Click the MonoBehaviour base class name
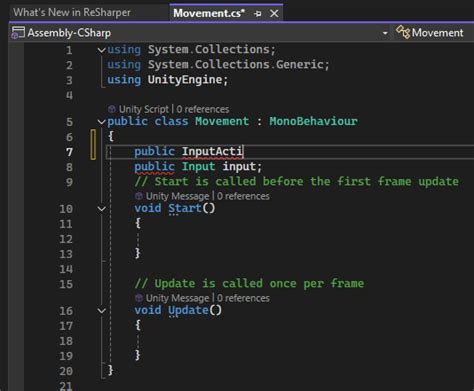The image size is (474, 391). pyautogui.click(x=313, y=121)
